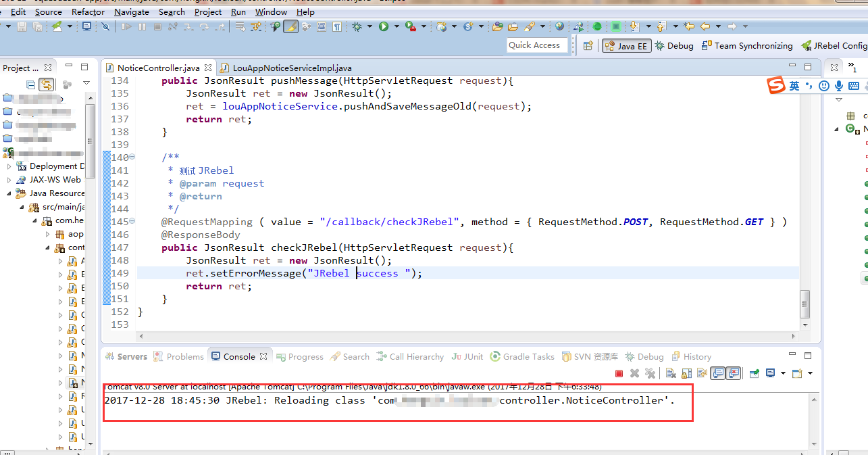Open the Display Selected Console dropdown

[x=784, y=373]
